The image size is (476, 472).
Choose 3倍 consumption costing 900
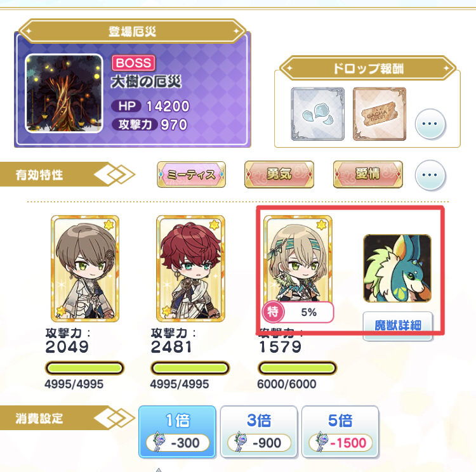tap(259, 431)
